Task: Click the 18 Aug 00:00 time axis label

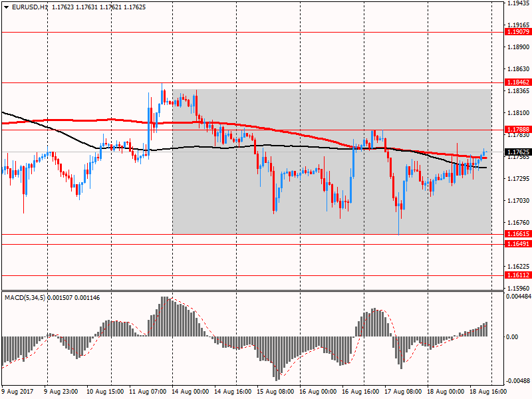Action: (x=446, y=392)
